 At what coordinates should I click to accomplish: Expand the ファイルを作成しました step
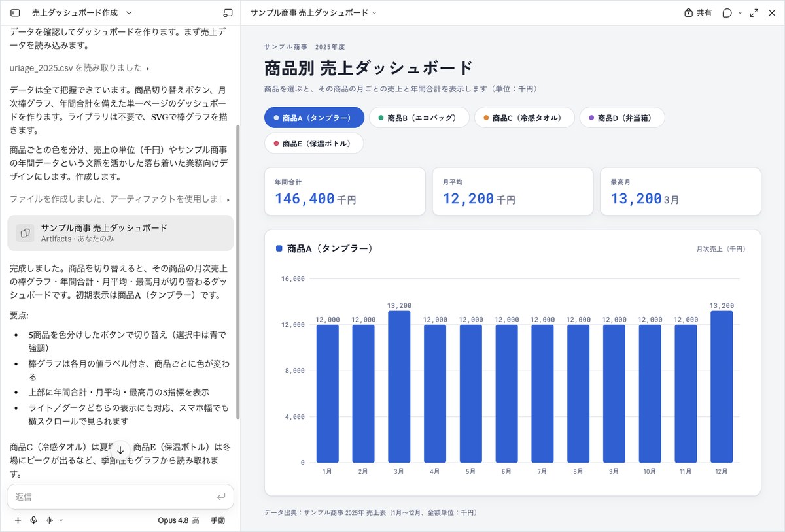click(x=120, y=199)
